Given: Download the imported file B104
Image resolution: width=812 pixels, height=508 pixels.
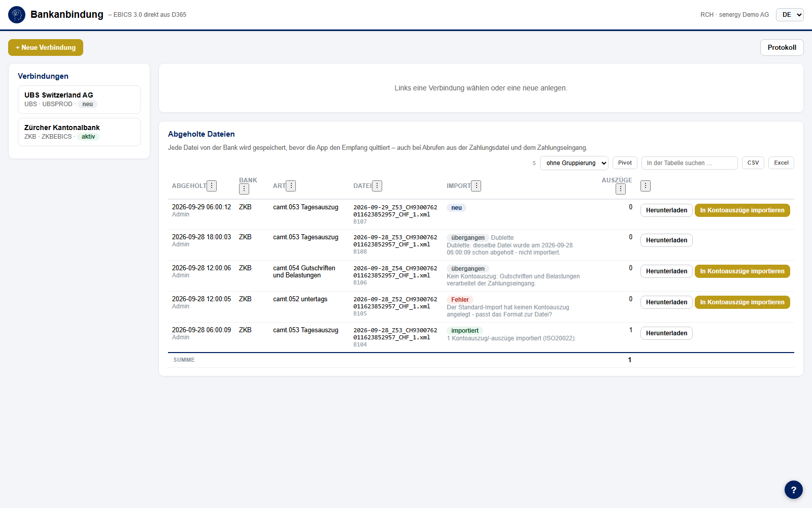Looking at the screenshot, I should point(666,333).
